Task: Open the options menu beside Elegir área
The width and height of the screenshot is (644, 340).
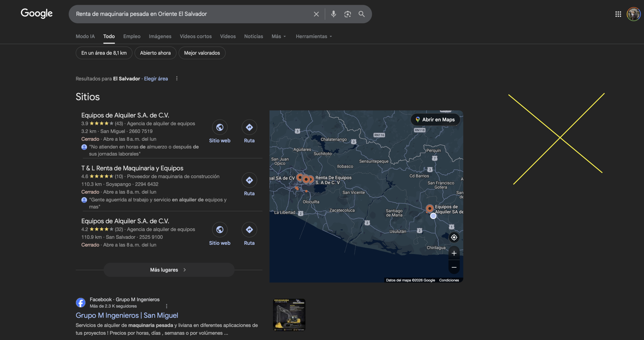Action: 177,79
